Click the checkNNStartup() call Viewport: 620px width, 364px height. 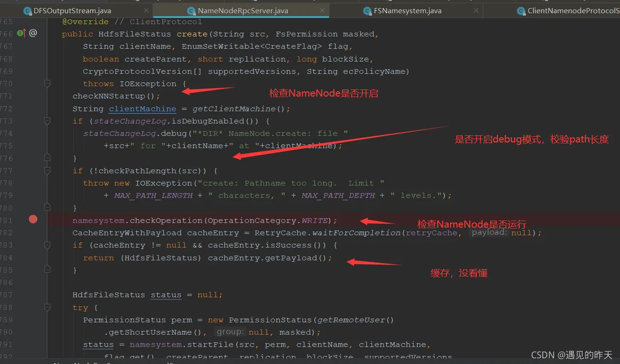114,96
